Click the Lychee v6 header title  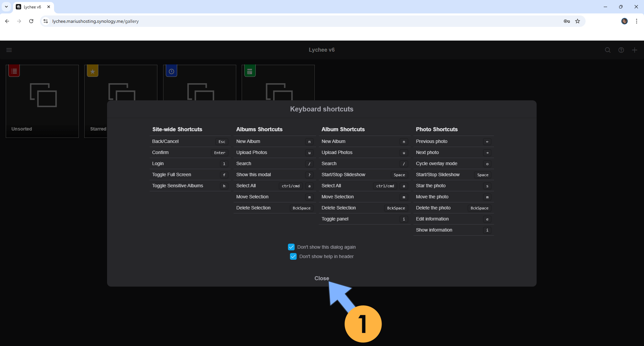[x=322, y=50]
